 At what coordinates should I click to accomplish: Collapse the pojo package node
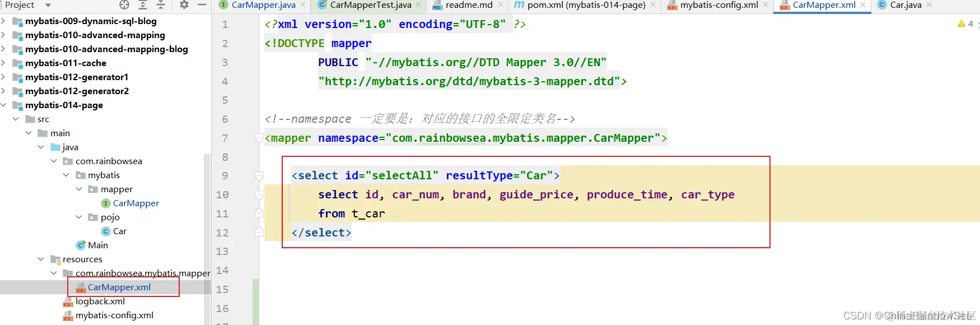point(79,217)
